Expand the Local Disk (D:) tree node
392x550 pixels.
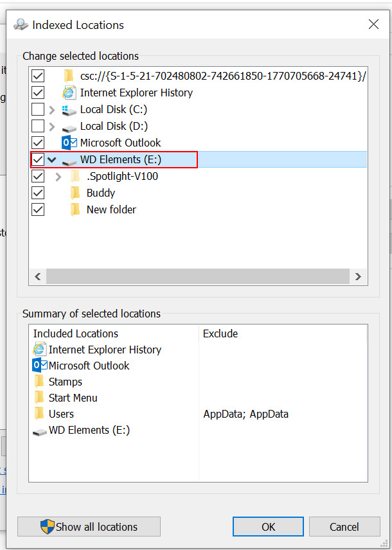click(x=52, y=127)
